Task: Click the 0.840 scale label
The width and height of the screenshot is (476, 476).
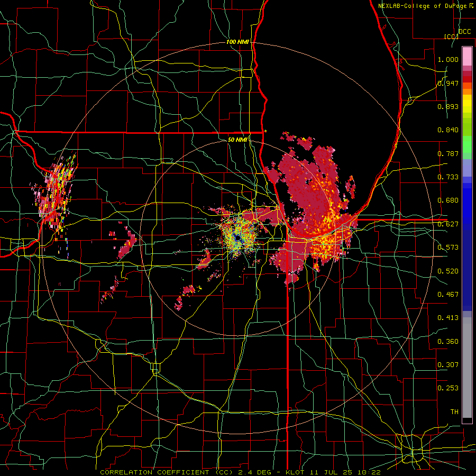Action: coord(448,130)
